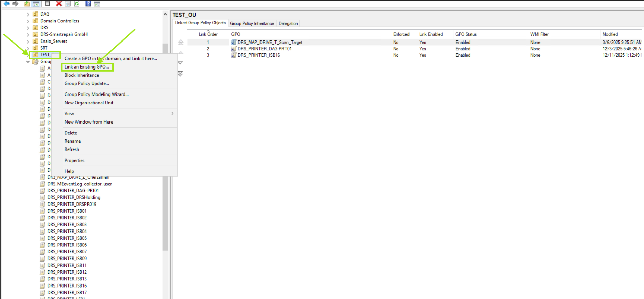Click the green Refresh toolbar icon
Viewport: 644px width, 299px height.
coord(77,4)
